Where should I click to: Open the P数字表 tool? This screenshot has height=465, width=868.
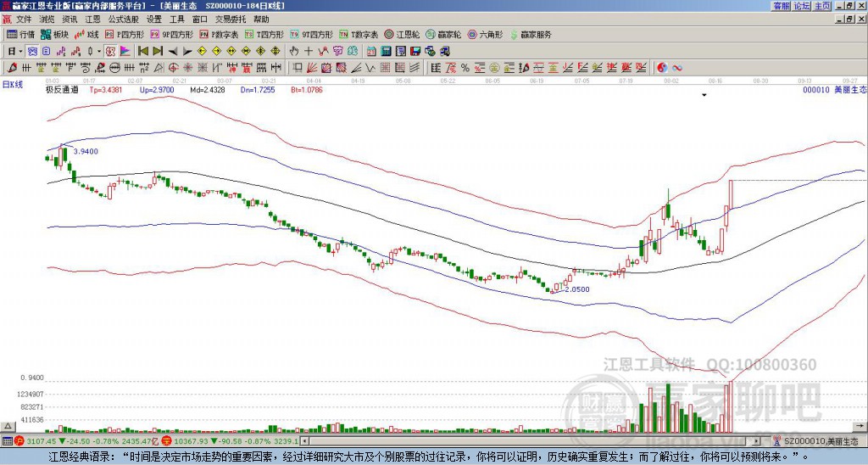[220, 34]
